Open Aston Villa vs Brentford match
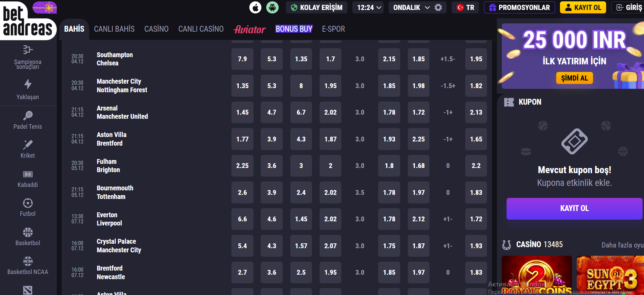Image resolution: width=644 pixels, height=295 pixels. 112,139
